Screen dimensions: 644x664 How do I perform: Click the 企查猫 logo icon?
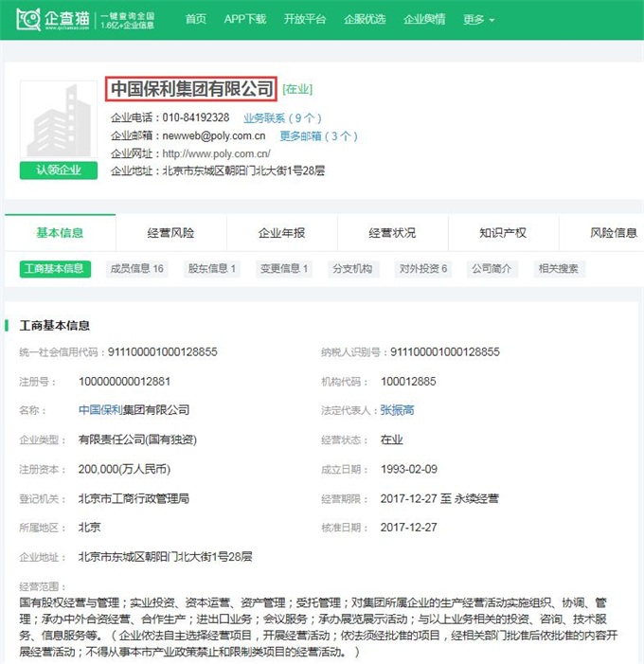pyautogui.click(x=27, y=19)
